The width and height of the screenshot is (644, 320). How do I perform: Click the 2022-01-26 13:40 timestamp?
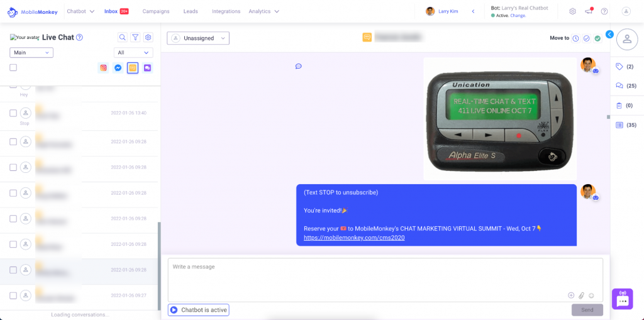click(x=128, y=113)
